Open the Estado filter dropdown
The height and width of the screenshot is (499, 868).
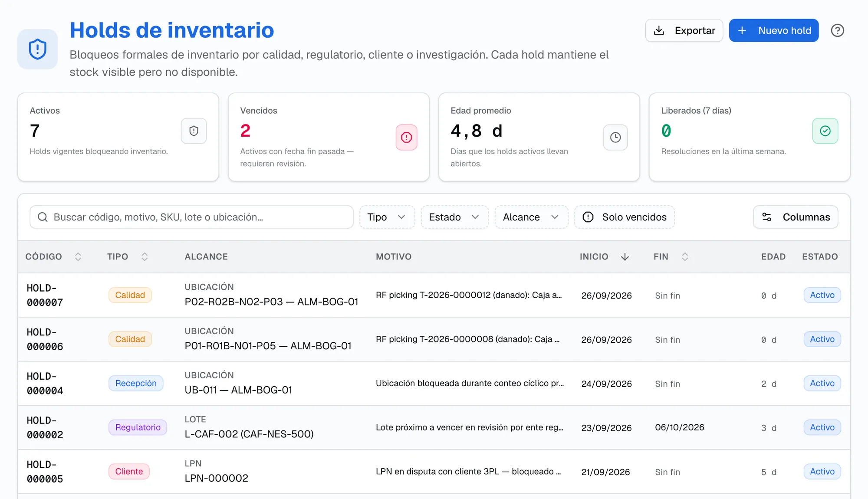[x=455, y=217]
